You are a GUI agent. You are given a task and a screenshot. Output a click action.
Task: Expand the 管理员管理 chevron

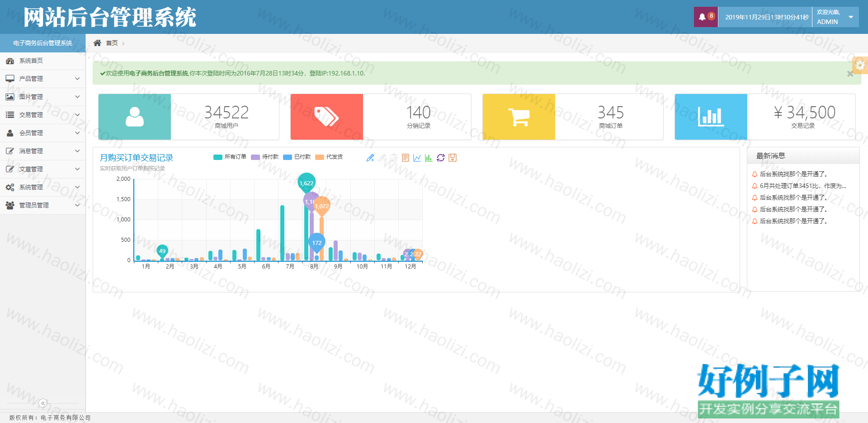pos(77,205)
